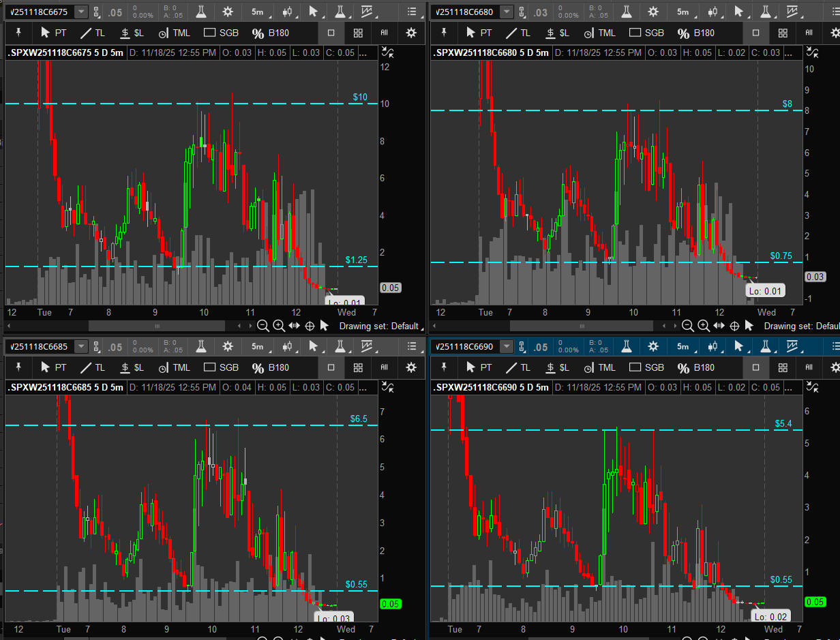Select the TL trendline tool in 6675 chart

(92, 33)
